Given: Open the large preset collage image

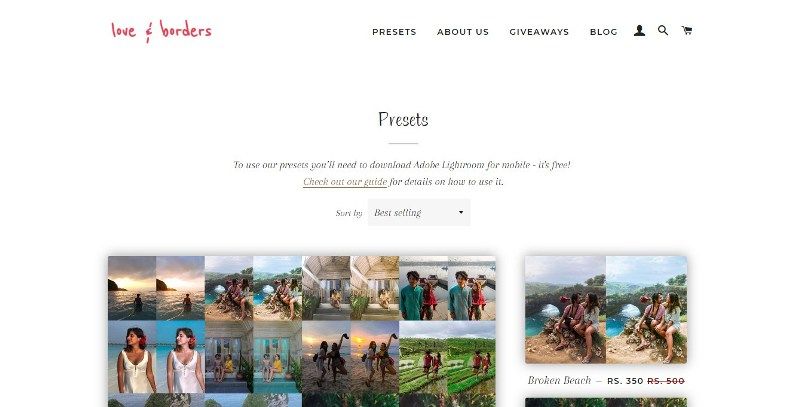Looking at the screenshot, I should point(302,332).
